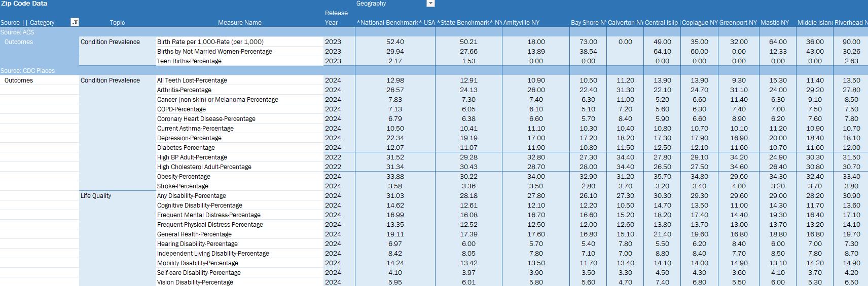This screenshot has height=286, width=868.
Task: Click the 'General Health-Percentage' measure
Action: click(x=194, y=234)
